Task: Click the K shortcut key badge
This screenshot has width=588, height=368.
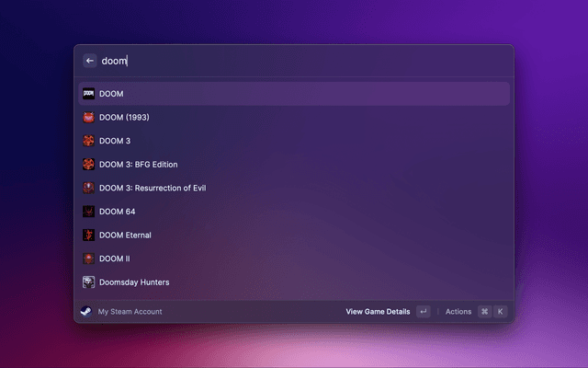Action: (x=500, y=312)
